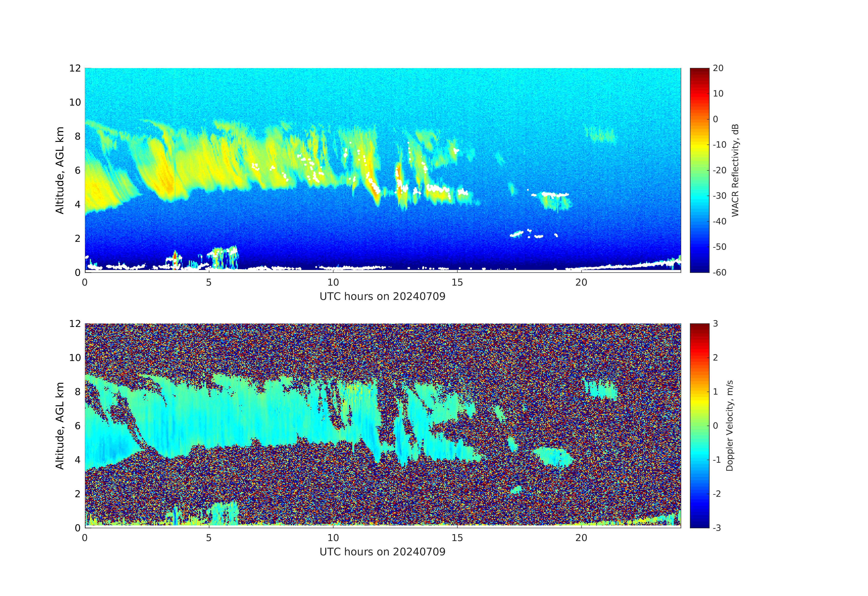This screenshot has height=596, width=868.
Task: Click hour 10 tick on top plot
Action: (x=333, y=282)
